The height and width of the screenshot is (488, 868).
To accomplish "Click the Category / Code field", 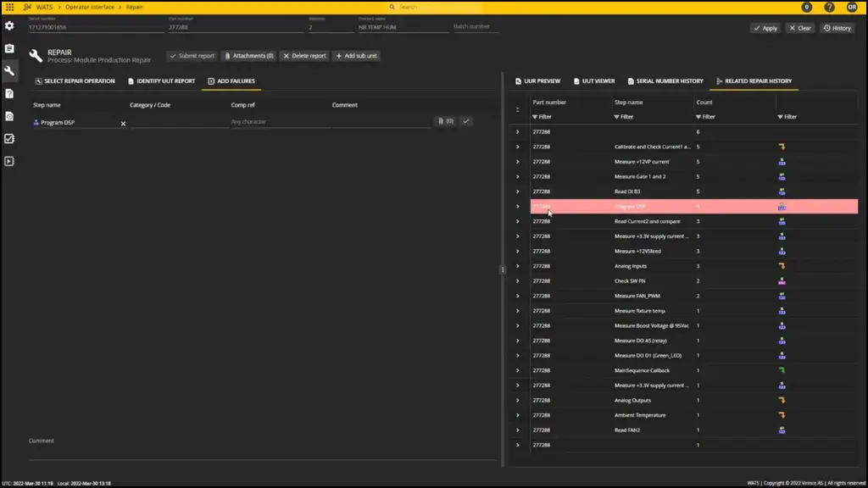I will 179,122.
